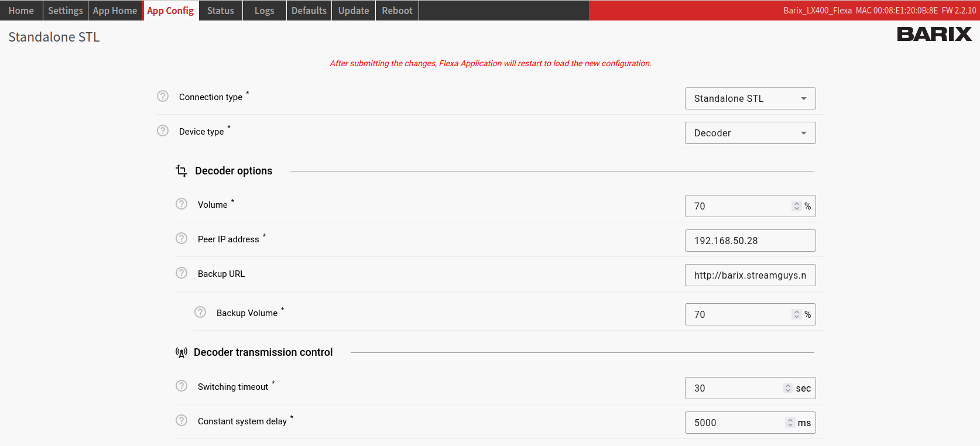980x446 pixels.
Task: Open help tooltip for Volume setting
Action: 181,204
